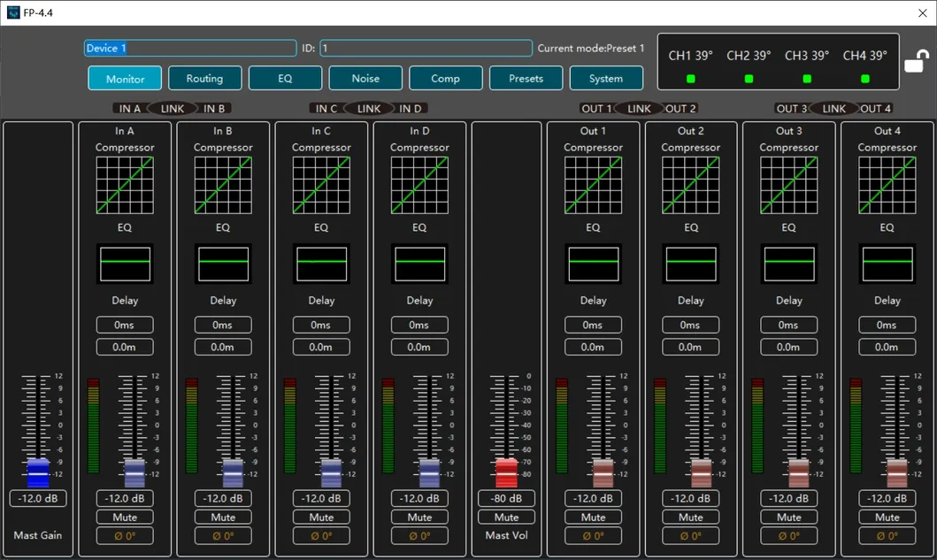The height and width of the screenshot is (560, 937).
Task: Click the phase Ø 0° button under Out 1
Action: tap(593, 535)
